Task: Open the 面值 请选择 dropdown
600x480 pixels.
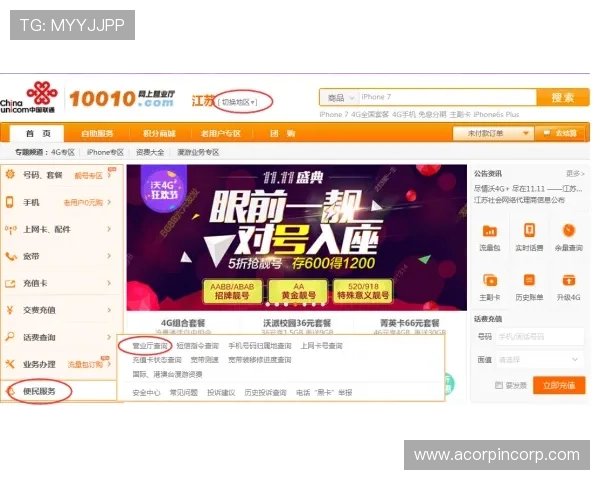Action: pos(540,360)
